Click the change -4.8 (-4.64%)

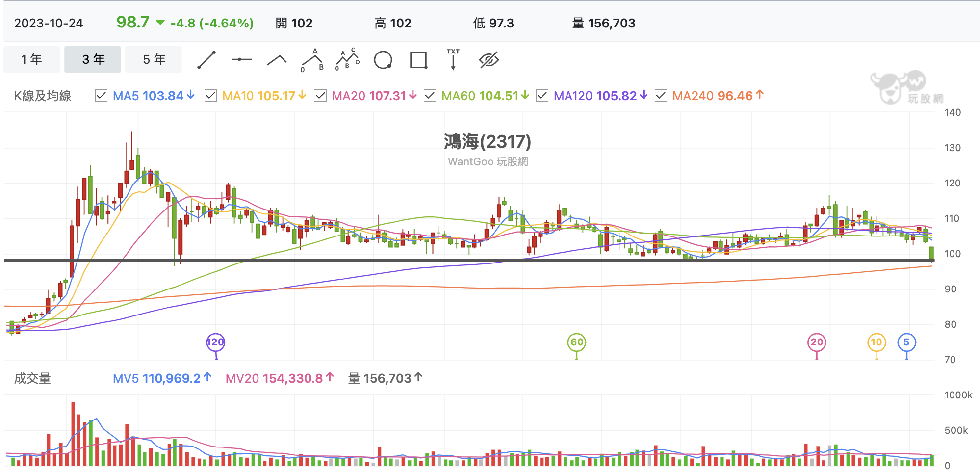point(212,23)
